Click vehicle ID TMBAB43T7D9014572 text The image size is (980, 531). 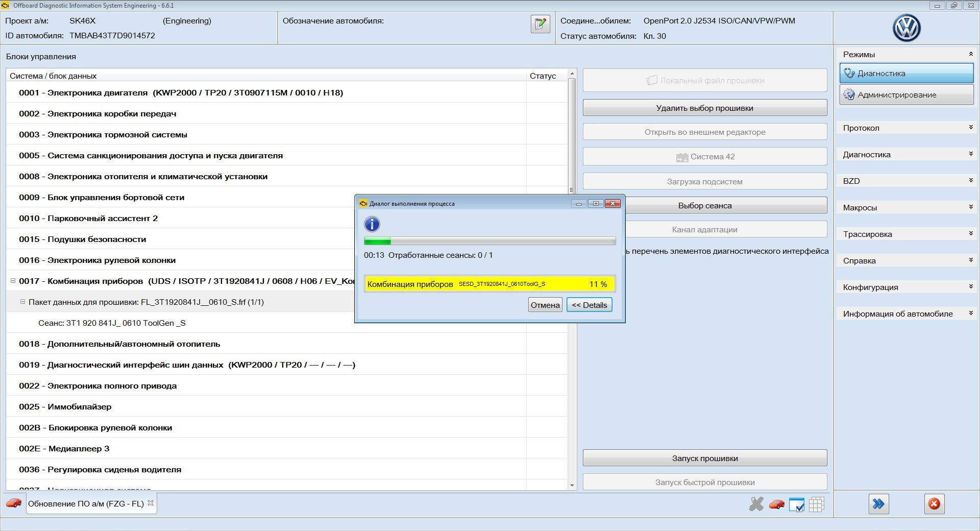tap(112, 35)
